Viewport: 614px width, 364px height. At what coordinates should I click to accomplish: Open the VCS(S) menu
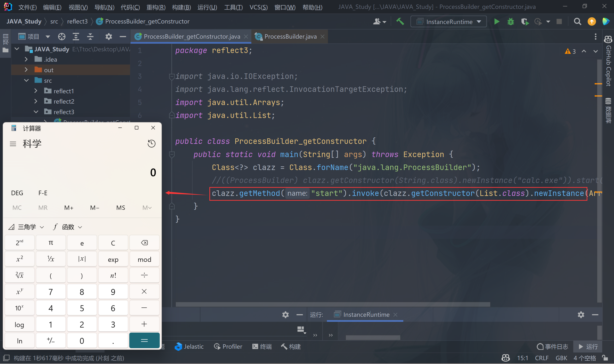click(258, 7)
